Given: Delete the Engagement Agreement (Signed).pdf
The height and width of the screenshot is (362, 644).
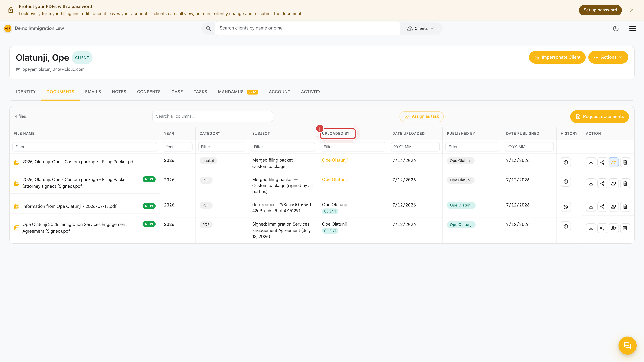Looking at the screenshot, I should (625, 228).
